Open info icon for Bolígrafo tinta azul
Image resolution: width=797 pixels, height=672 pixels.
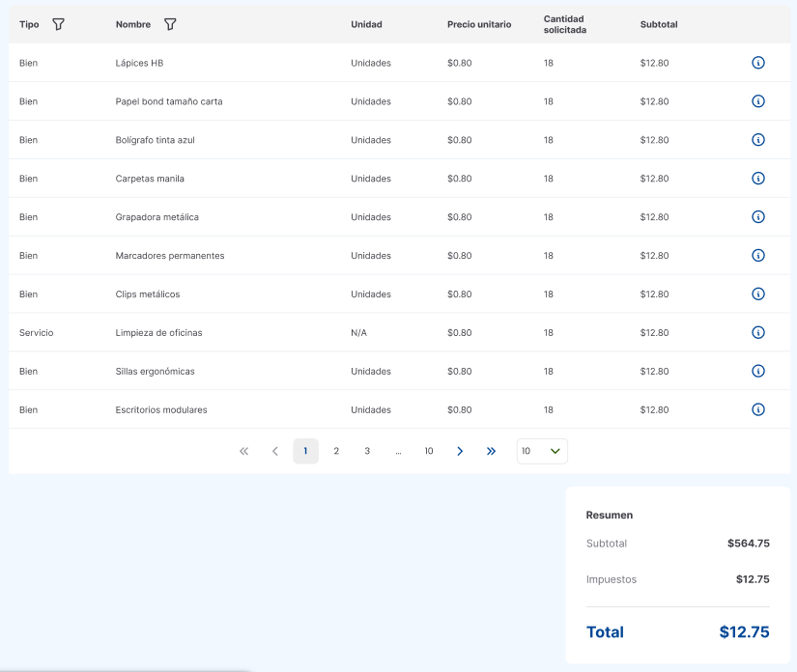tap(757, 140)
